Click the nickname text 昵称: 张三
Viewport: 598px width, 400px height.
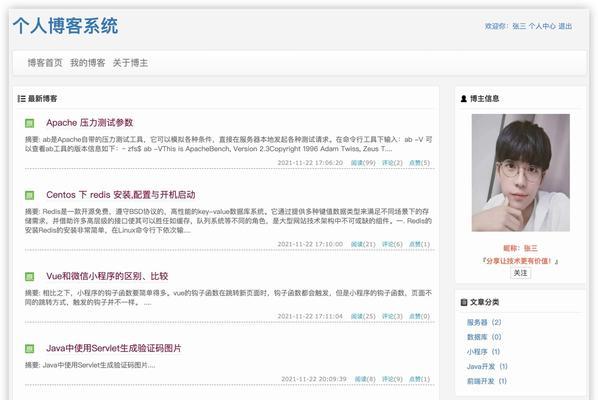(521, 248)
